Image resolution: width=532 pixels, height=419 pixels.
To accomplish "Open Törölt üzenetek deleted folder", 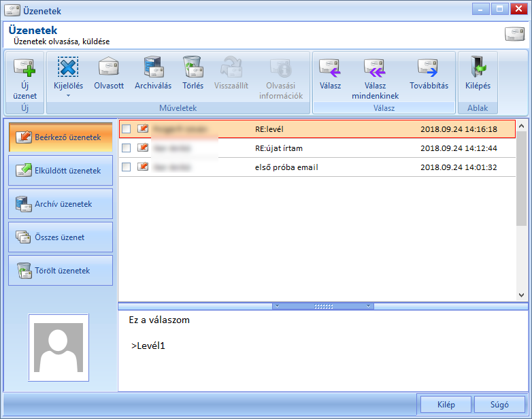I will click(61, 271).
